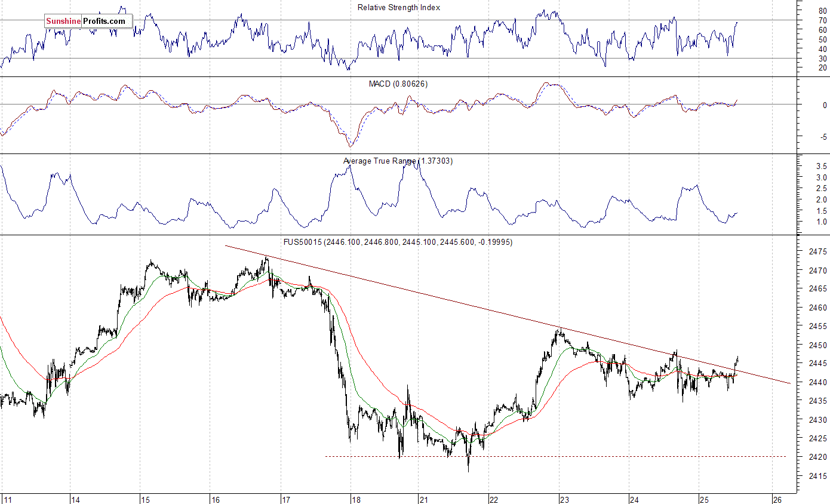Click the 2415 price axis label
The image size is (830, 504).
tap(818, 476)
